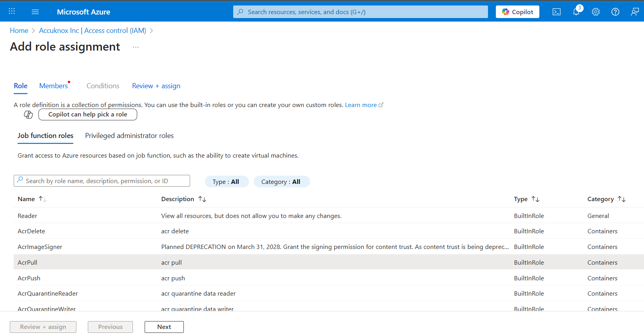Click 'View all resources' Reader description
The image size is (644, 336).
[x=251, y=216]
